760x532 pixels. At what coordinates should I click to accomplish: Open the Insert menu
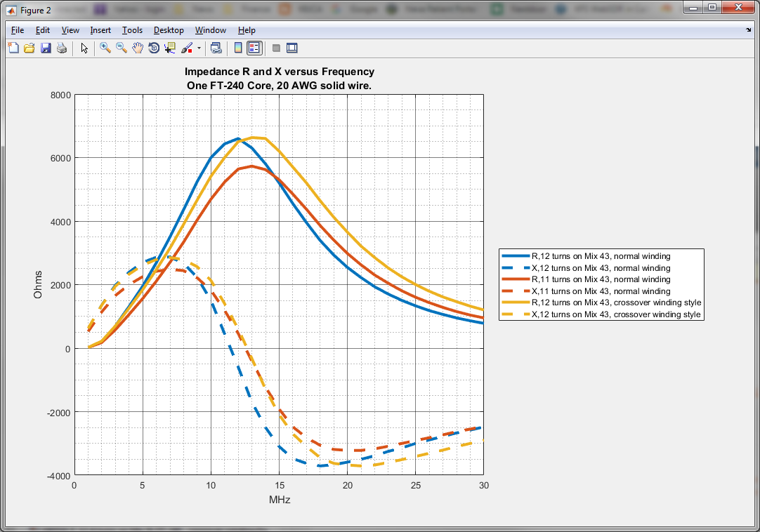pyautogui.click(x=100, y=30)
